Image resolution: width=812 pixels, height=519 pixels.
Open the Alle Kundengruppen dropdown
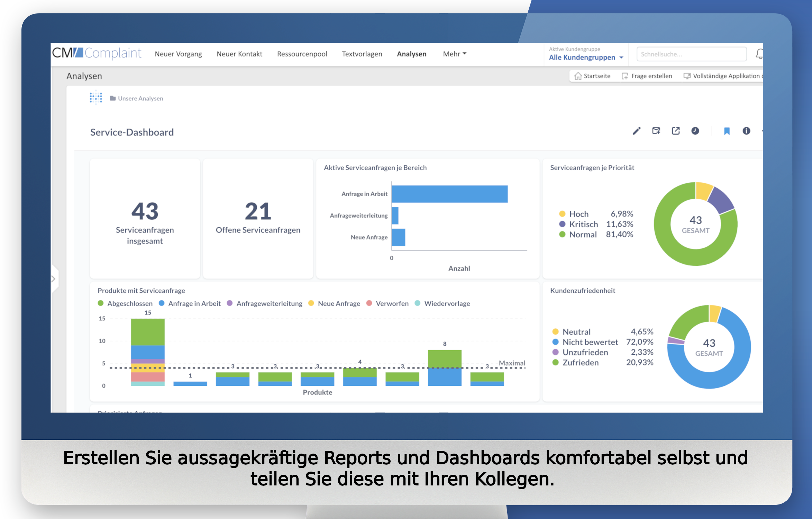pyautogui.click(x=586, y=57)
